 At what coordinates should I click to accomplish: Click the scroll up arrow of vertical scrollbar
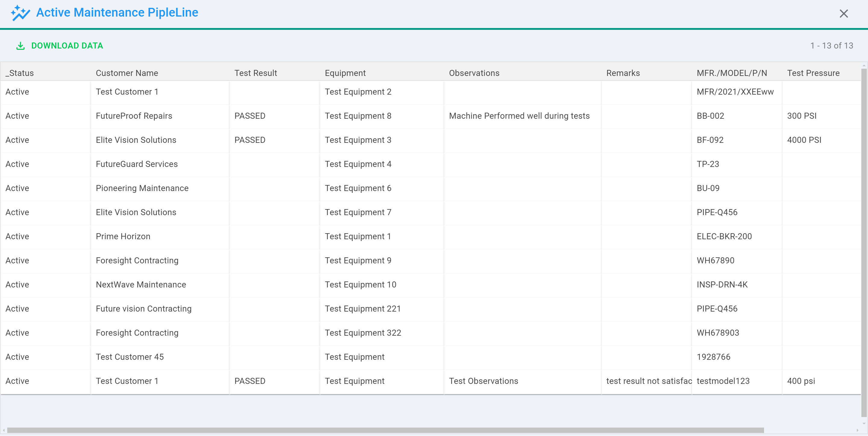(x=864, y=65)
